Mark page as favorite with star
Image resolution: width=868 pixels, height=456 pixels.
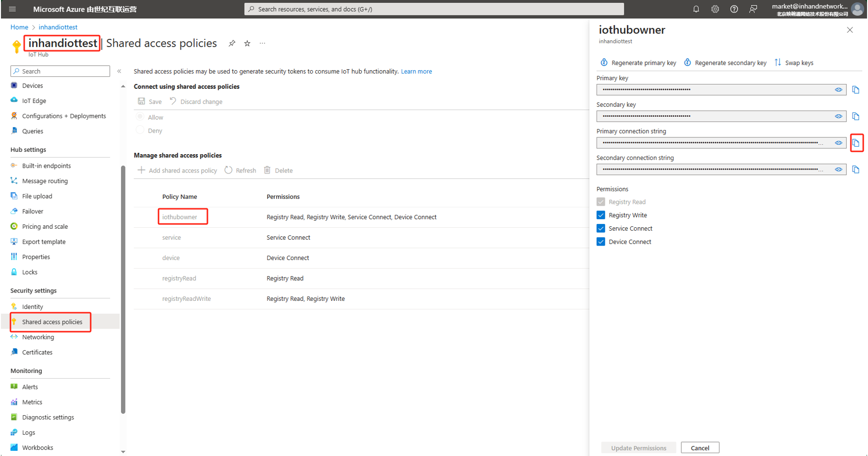pyautogui.click(x=247, y=43)
